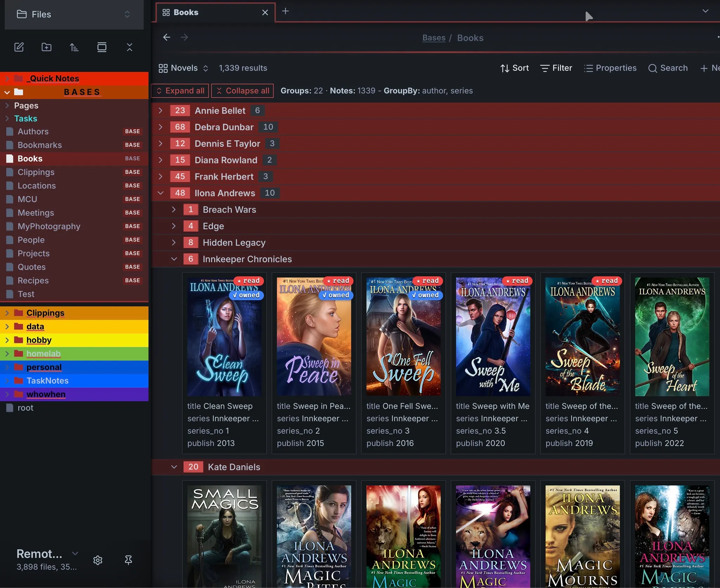Open the Clippings base file
Image resolution: width=720 pixels, height=588 pixels.
click(74, 172)
